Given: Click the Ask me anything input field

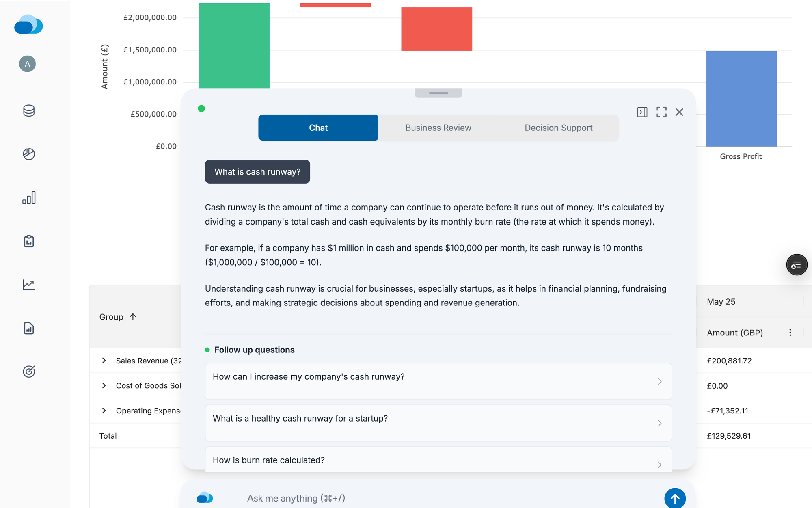Looking at the screenshot, I should click(406, 498).
